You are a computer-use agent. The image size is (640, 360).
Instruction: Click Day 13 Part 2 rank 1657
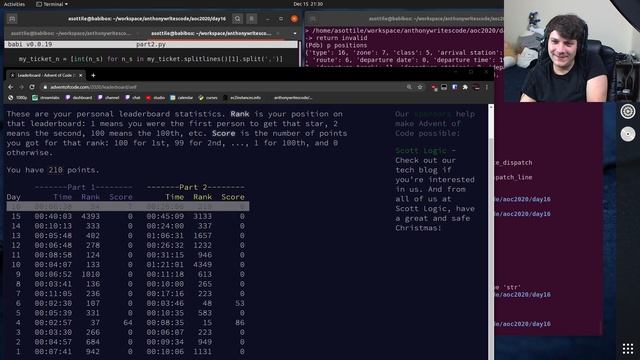click(x=202, y=236)
